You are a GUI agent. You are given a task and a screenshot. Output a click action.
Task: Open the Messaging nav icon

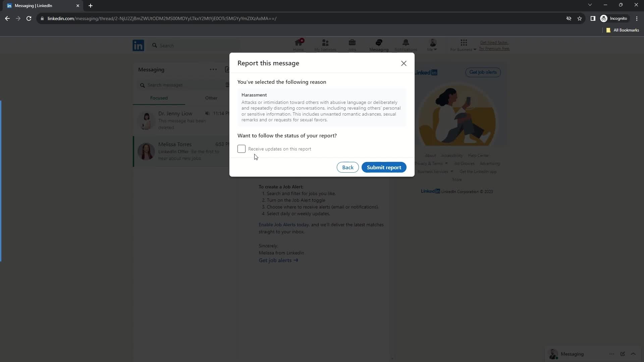coord(379,45)
